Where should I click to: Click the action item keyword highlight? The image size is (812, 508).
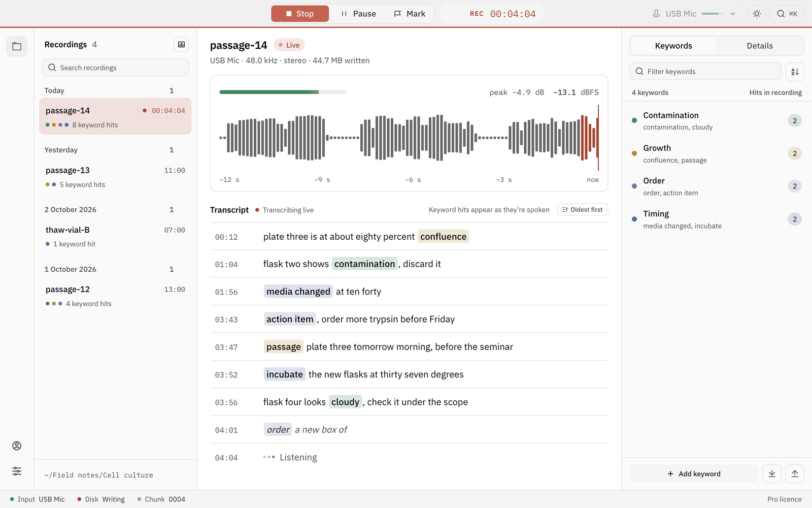click(290, 319)
